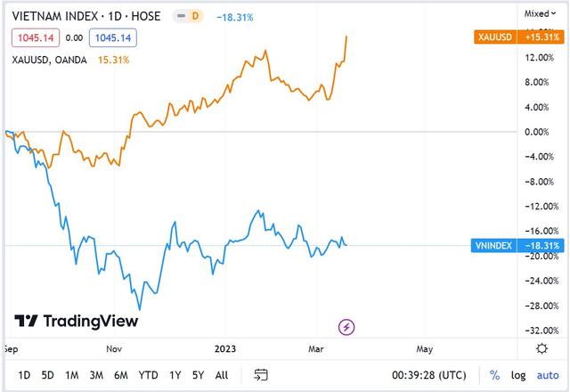570x392 pixels.
Task: Switch to the 1Y range
Action: pyautogui.click(x=175, y=374)
